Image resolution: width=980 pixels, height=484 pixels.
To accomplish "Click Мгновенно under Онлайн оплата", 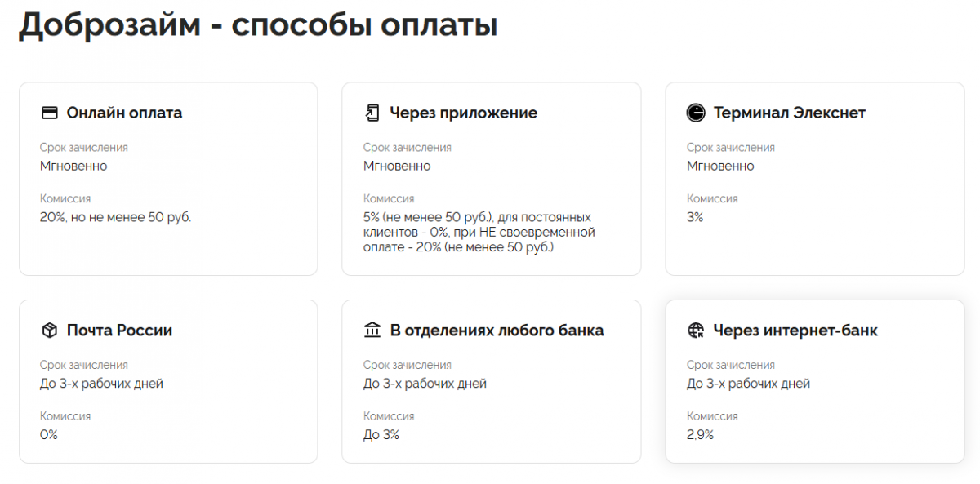I will (73, 166).
